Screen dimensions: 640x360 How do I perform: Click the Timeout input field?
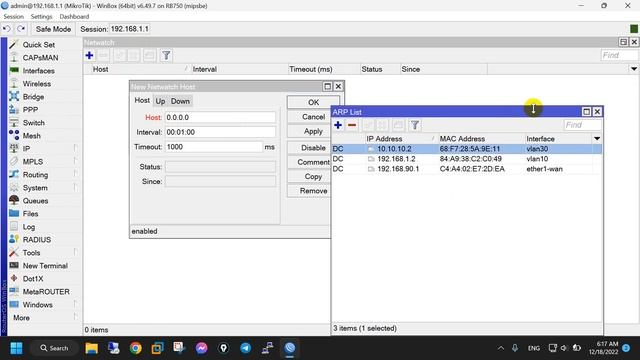[x=213, y=147]
